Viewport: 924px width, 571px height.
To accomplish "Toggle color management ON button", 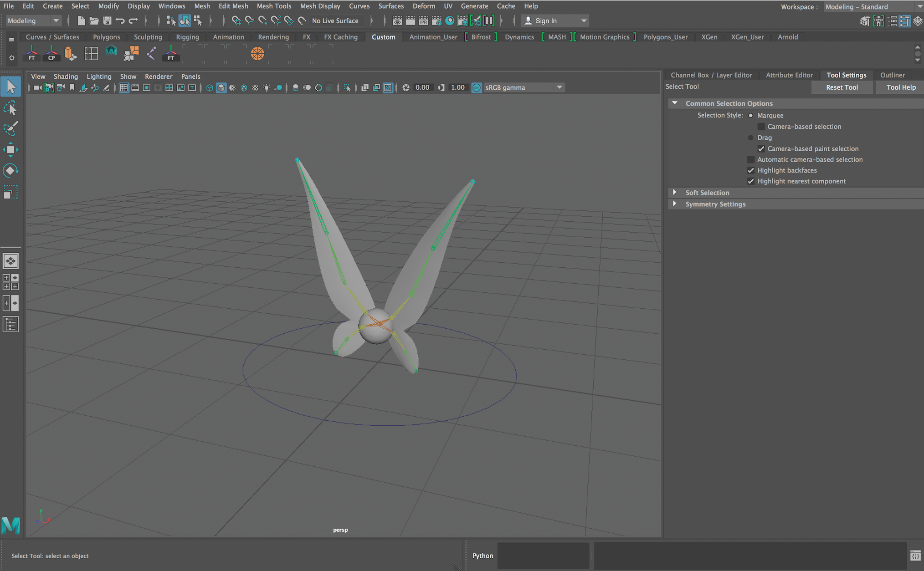I will point(477,87).
